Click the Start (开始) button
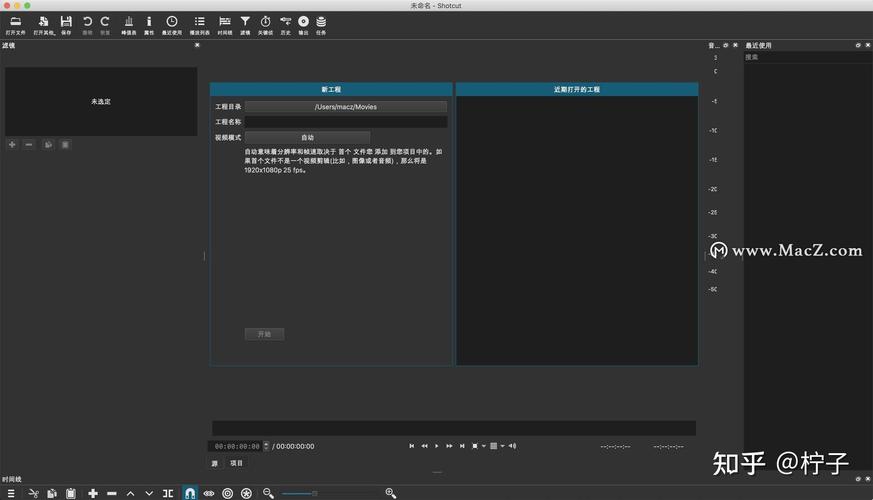 pyautogui.click(x=264, y=334)
